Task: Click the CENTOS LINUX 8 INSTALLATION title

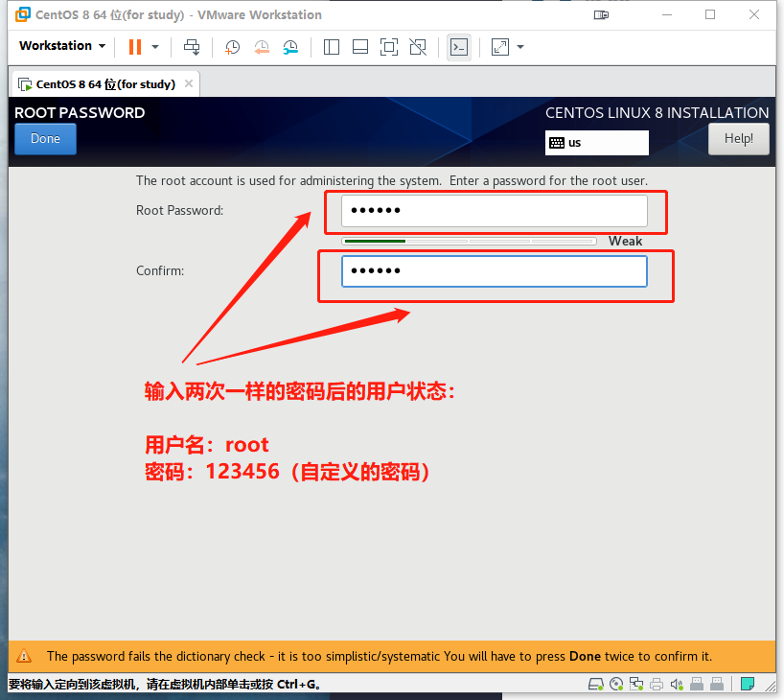Action: 657,113
